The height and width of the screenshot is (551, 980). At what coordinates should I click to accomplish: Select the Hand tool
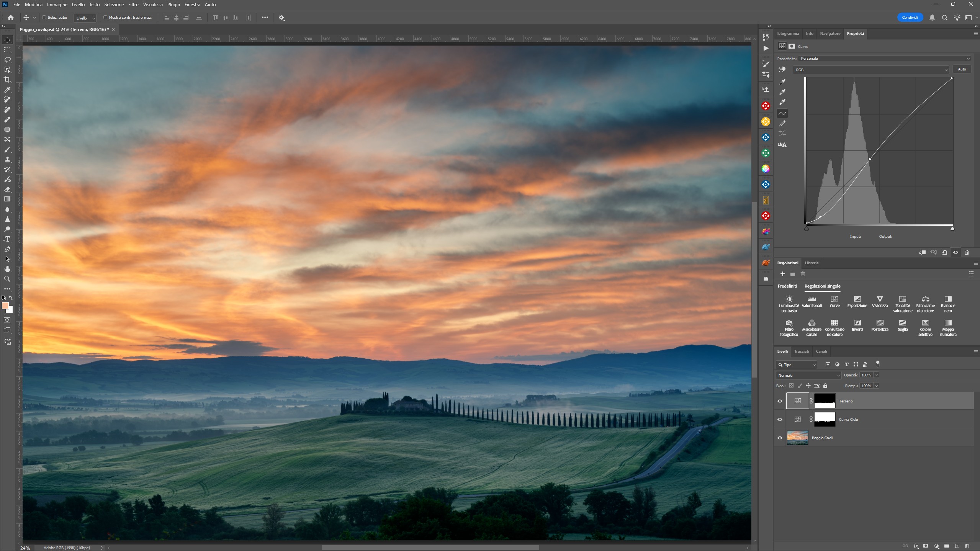[7, 269]
